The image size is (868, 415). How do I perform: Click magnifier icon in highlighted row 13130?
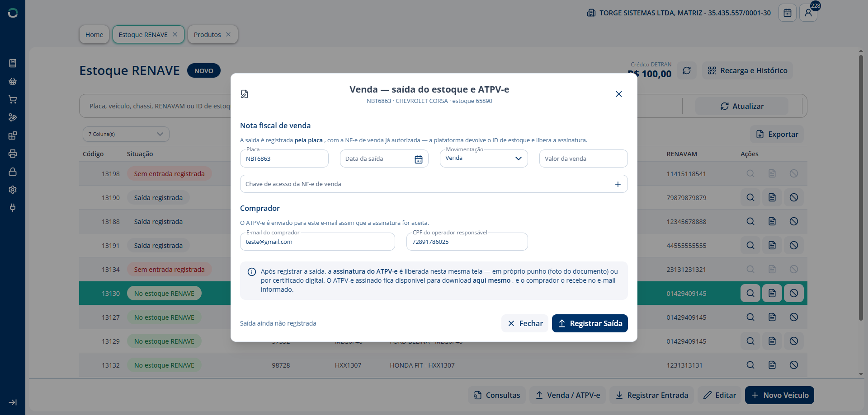click(750, 293)
